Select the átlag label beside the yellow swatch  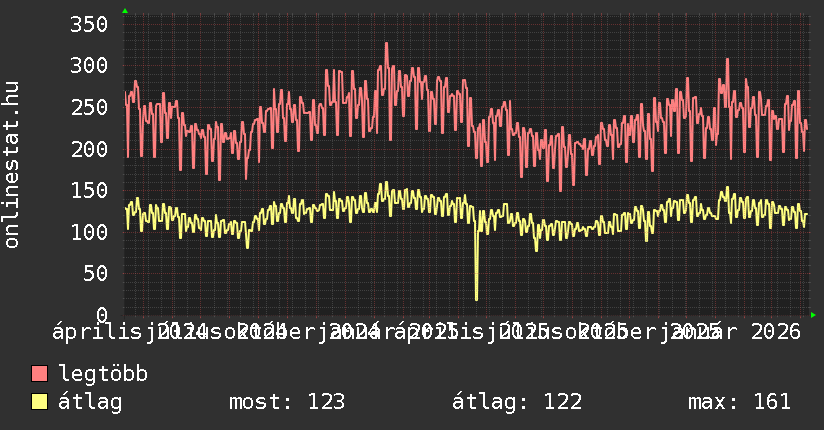click(90, 402)
